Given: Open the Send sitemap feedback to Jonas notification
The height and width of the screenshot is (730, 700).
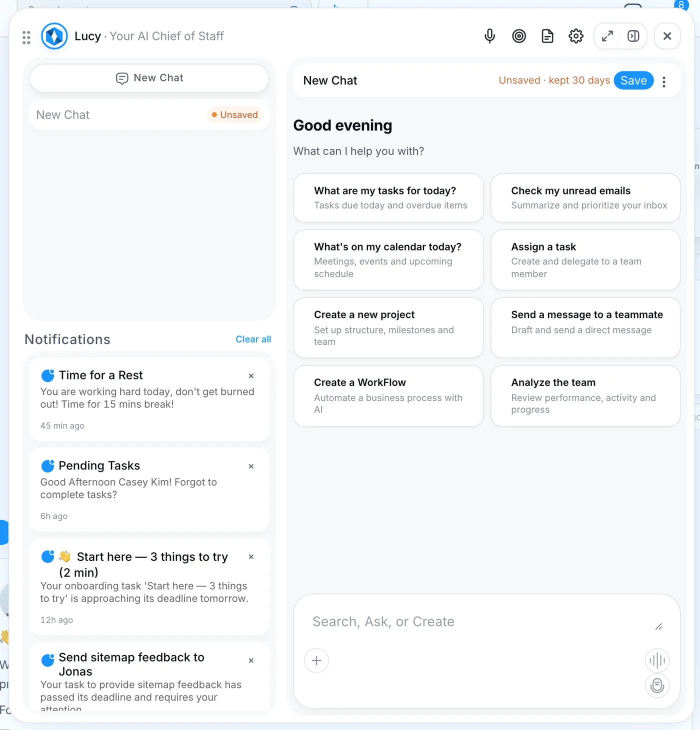Looking at the screenshot, I should [x=149, y=677].
